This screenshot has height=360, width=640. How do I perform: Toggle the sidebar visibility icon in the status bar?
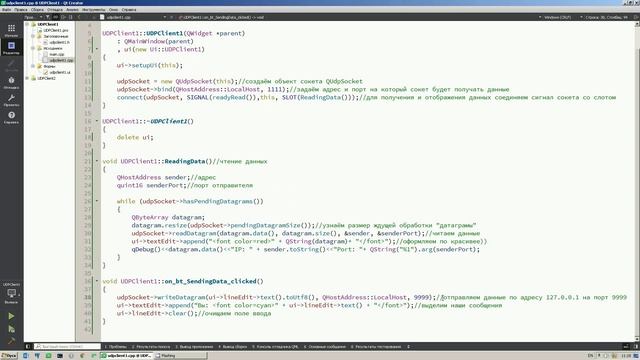(28, 347)
